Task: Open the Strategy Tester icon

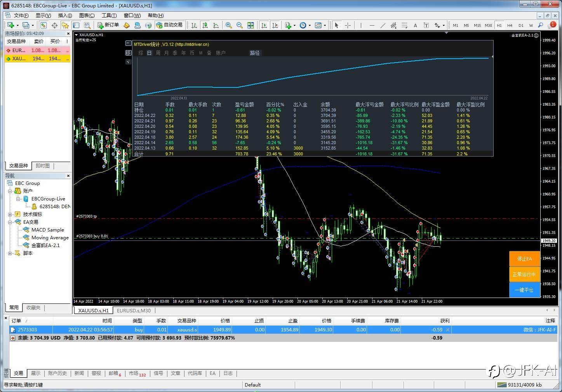Action: tap(87, 25)
